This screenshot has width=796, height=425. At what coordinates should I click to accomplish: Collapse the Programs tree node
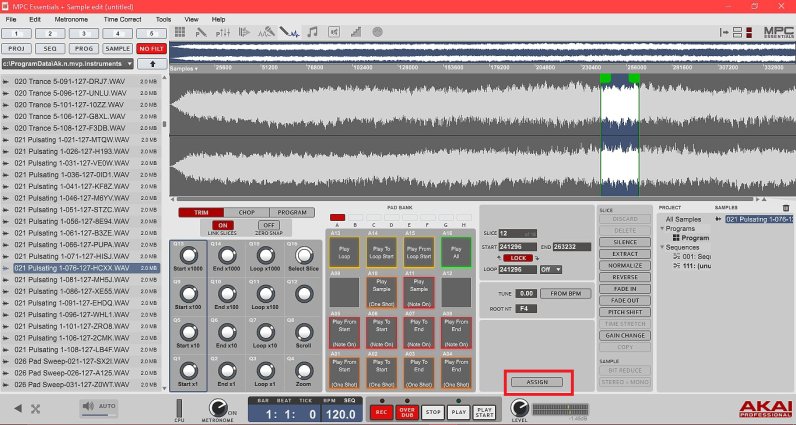[662, 229]
